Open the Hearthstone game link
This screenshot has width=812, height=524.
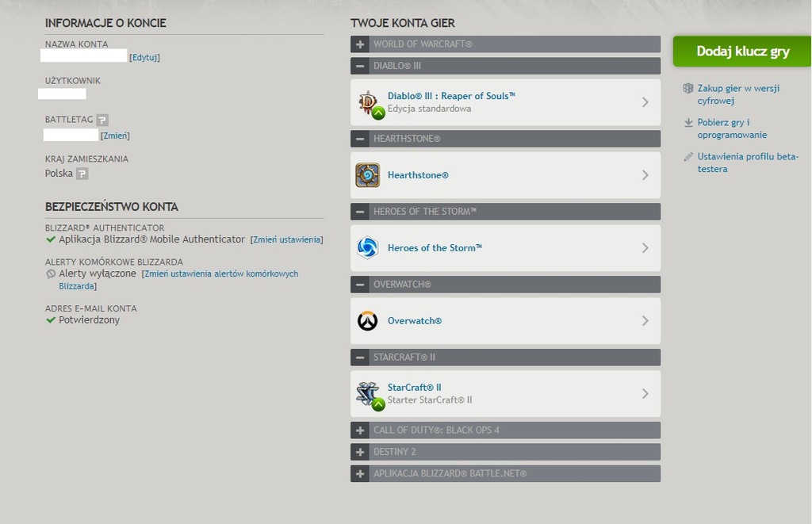pyautogui.click(x=418, y=175)
